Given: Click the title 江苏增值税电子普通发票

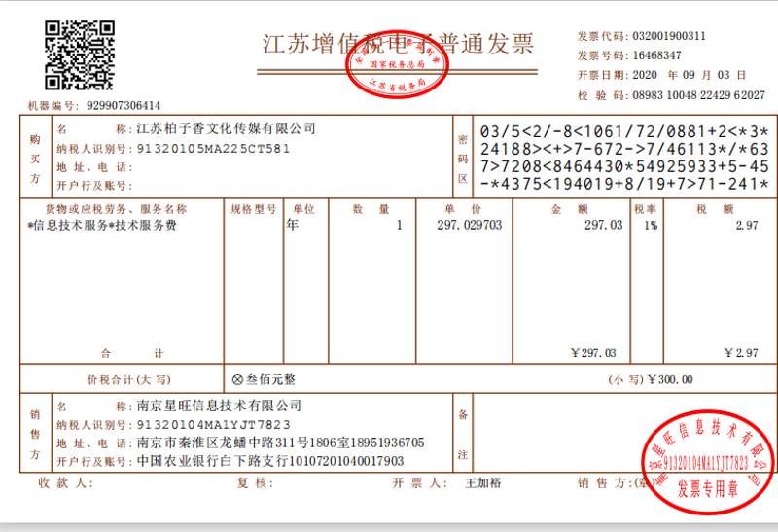Looking at the screenshot, I should [398, 44].
